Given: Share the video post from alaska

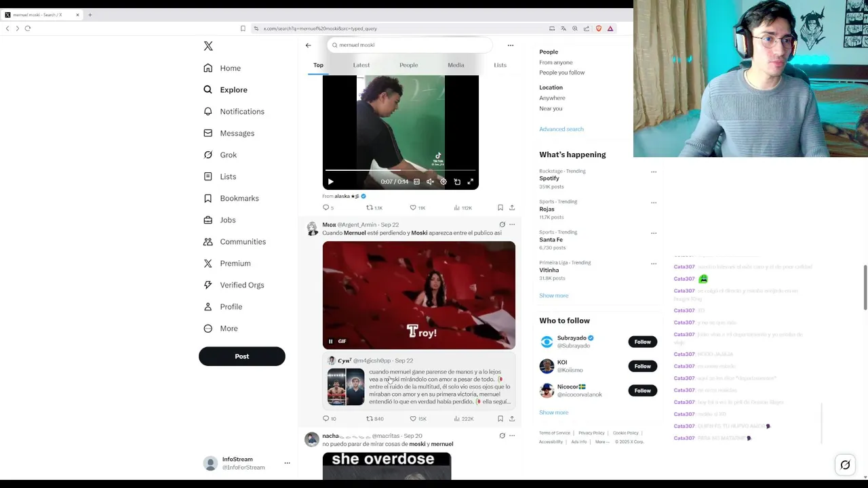Looking at the screenshot, I should (512, 207).
